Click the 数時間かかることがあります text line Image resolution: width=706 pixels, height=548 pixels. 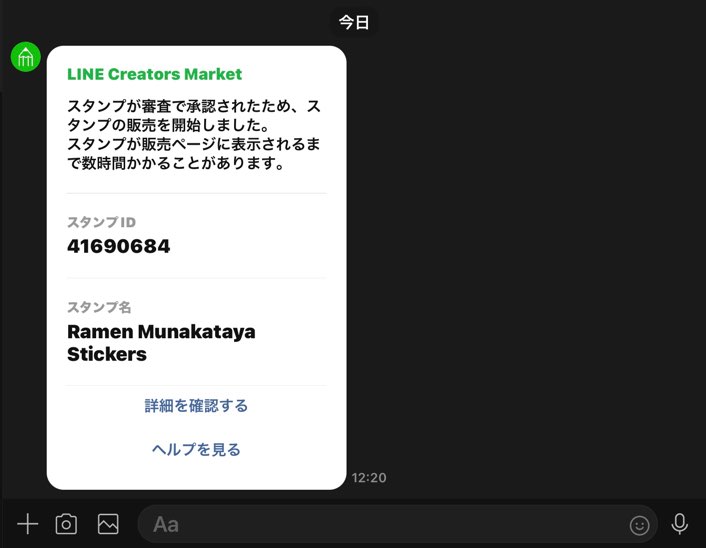point(176,163)
